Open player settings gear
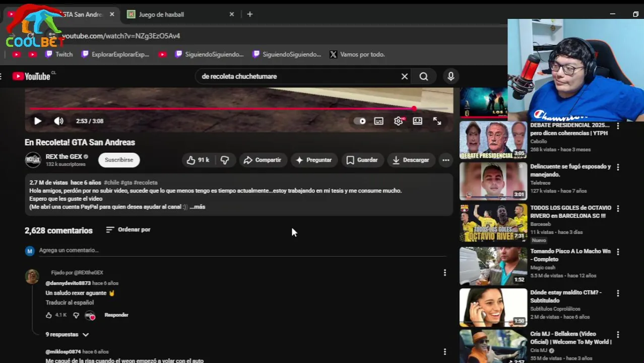Image resolution: width=644 pixels, height=363 pixels. click(399, 121)
